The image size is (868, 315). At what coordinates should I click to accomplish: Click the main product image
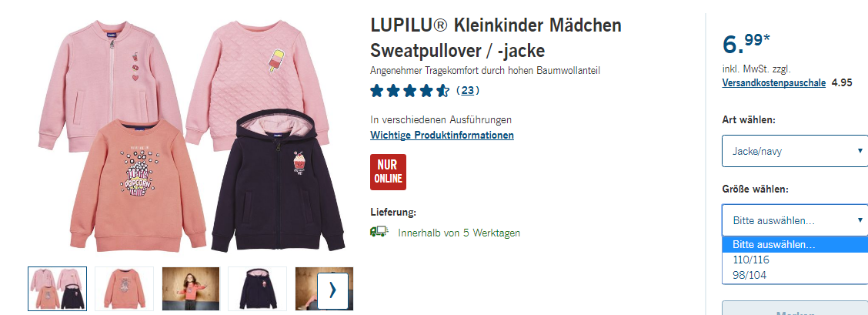(x=191, y=136)
